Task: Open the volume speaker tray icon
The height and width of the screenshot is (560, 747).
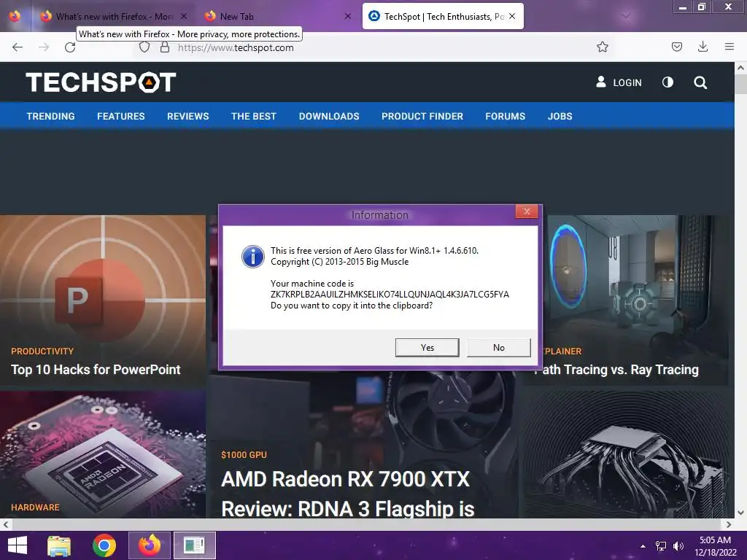Action: click(x=678, y=546)
